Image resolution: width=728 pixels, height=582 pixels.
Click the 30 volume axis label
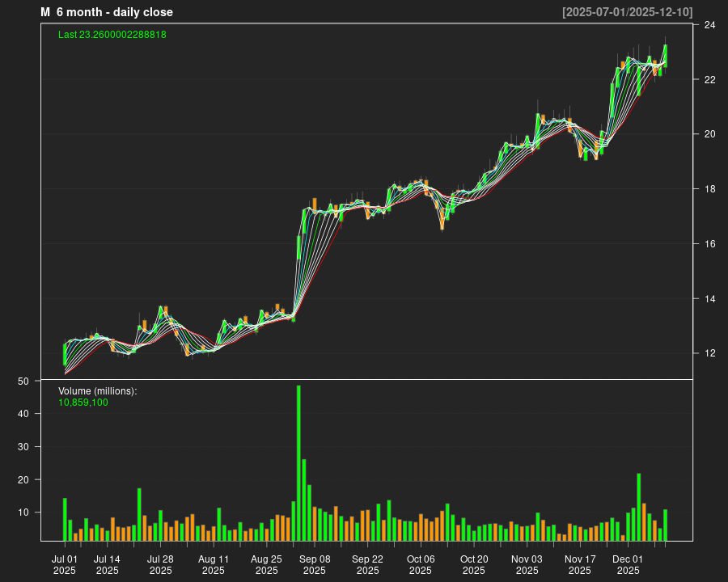pos(23,447)
